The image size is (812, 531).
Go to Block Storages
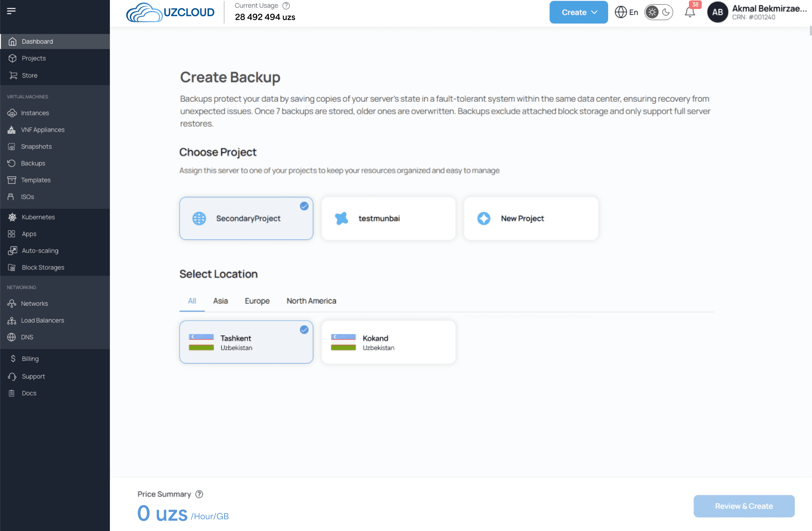[43, 267]
